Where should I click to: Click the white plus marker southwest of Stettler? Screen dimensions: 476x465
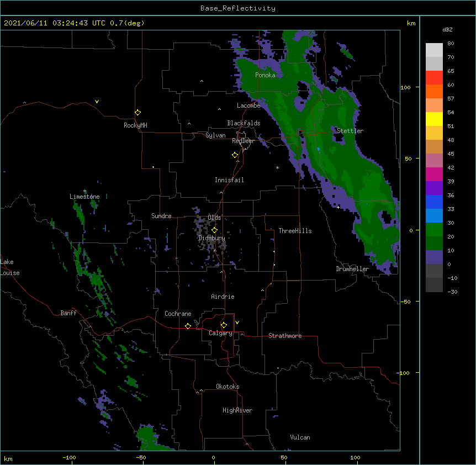[338, 207]
